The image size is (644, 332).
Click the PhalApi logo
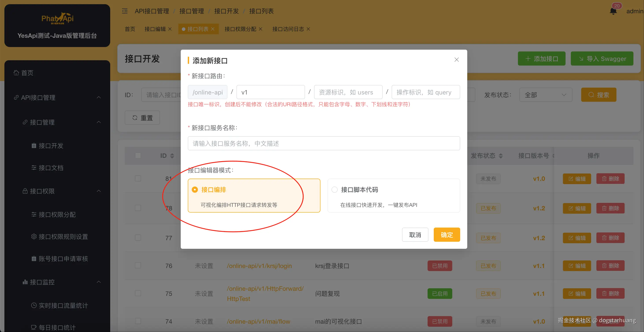click(57, 19)
